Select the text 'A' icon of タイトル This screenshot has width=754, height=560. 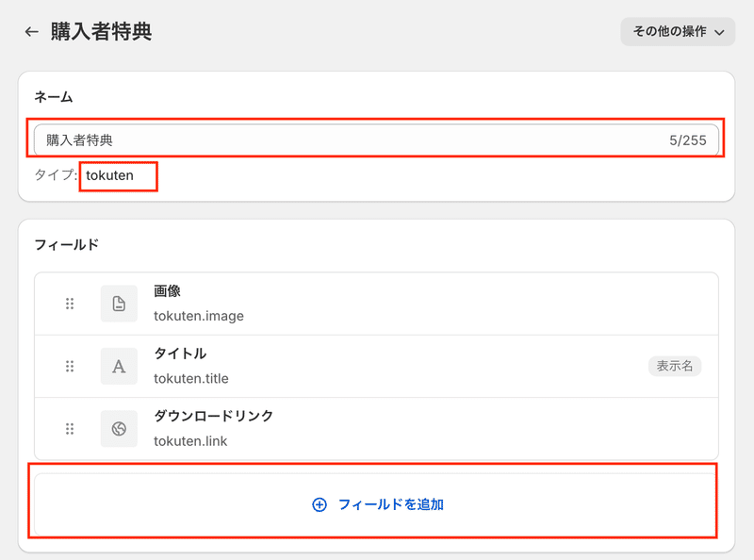(119, 366)
